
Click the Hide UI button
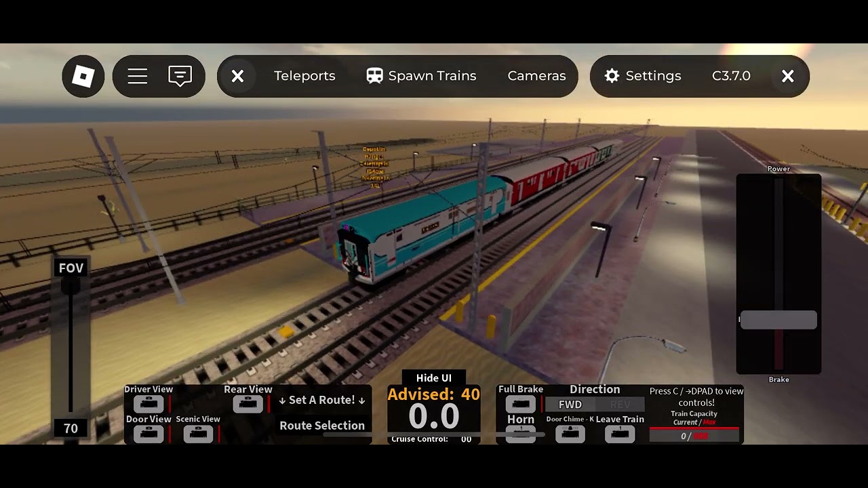click(x=434, y=378)
